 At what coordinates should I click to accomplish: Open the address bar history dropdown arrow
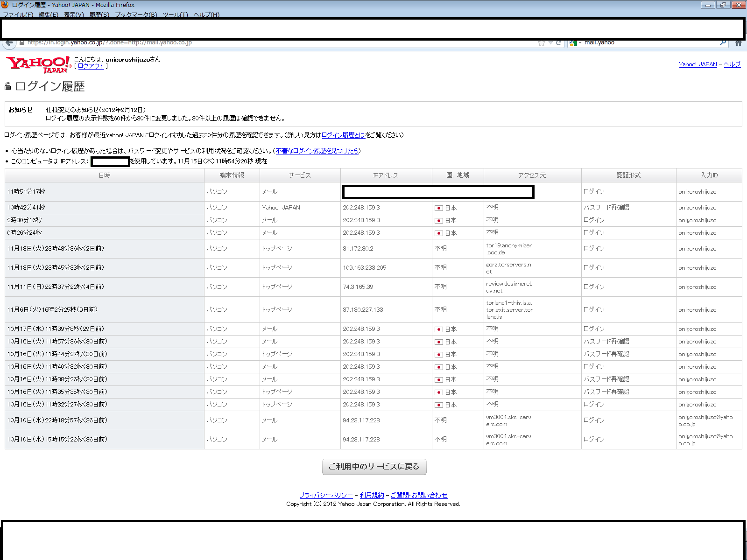(550, 43)
